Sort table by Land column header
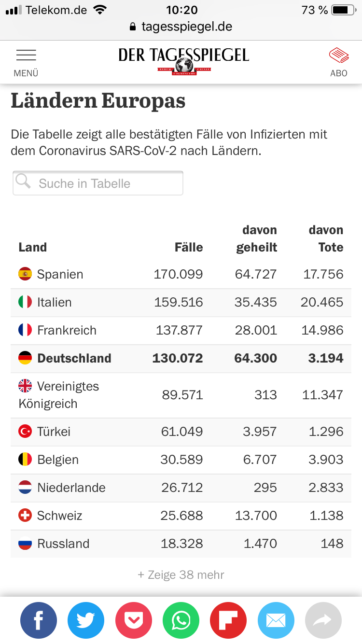This screenshot has height=644, width=362. click(x=33, y=248)
